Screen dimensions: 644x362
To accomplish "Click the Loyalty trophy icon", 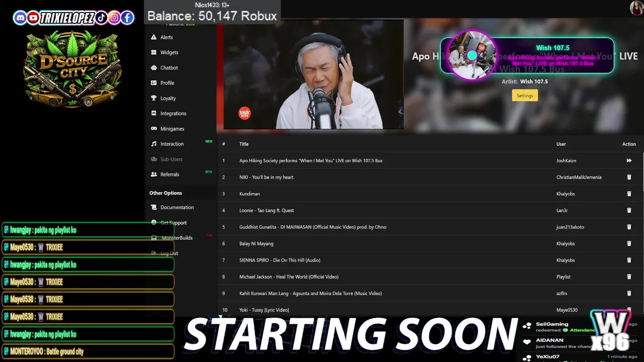I will coord(154,99).
